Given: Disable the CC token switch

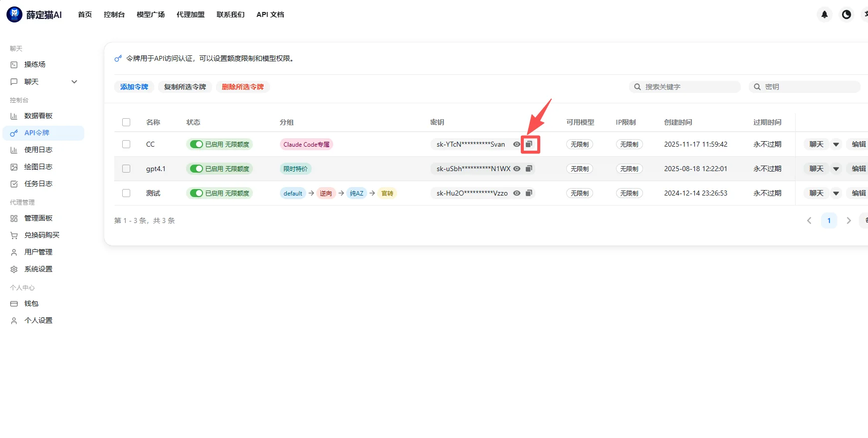Looking at the screenshot, I should [197, 144].
